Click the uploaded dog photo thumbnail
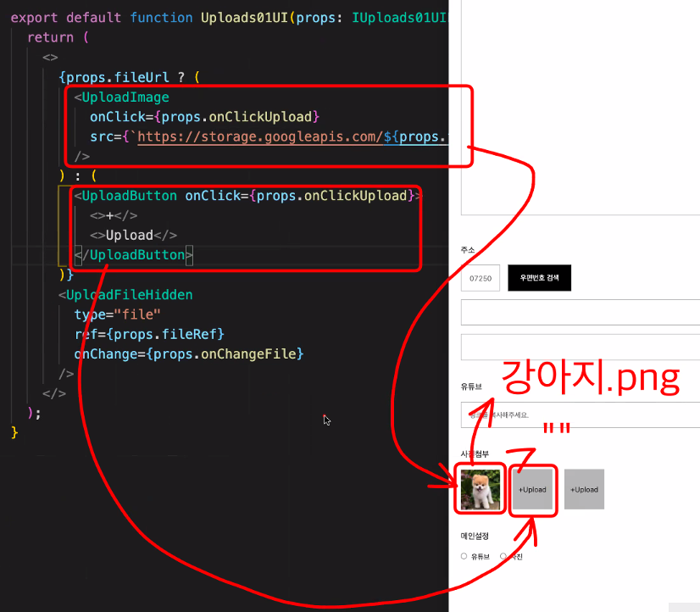Image resolution: width=700 pixels, height=612 pixels. click(x=481, y=489)
